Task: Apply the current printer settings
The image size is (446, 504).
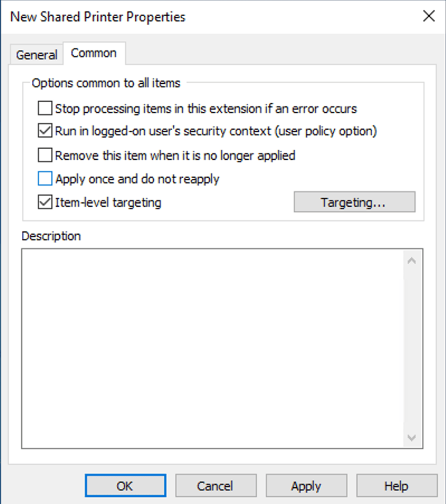Action: click(306, 485)
